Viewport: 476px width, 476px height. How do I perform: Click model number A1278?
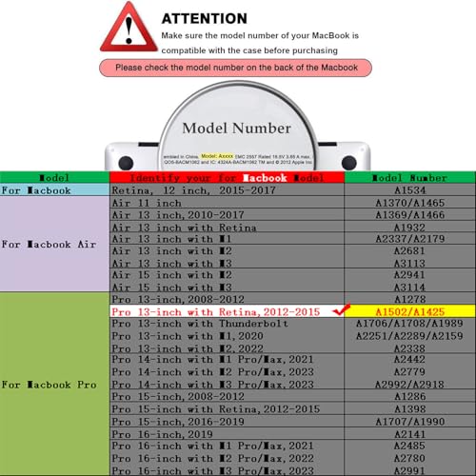(410, 299)
